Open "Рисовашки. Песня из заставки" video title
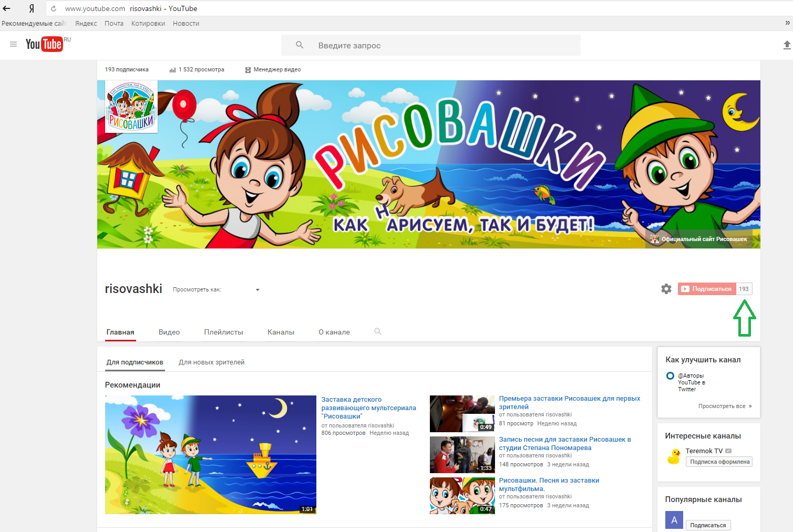 pyautogui.click(x=549, y=485)
